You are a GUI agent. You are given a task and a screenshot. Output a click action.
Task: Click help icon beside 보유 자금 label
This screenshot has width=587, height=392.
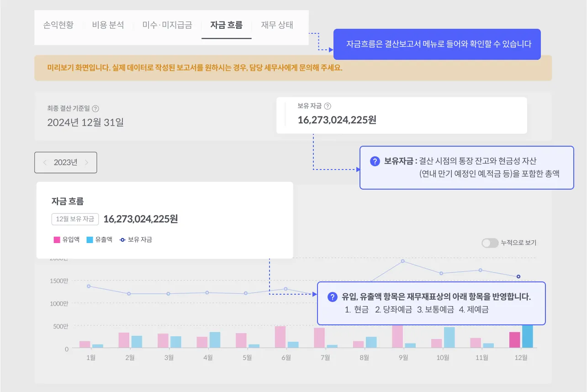[327, 106]
